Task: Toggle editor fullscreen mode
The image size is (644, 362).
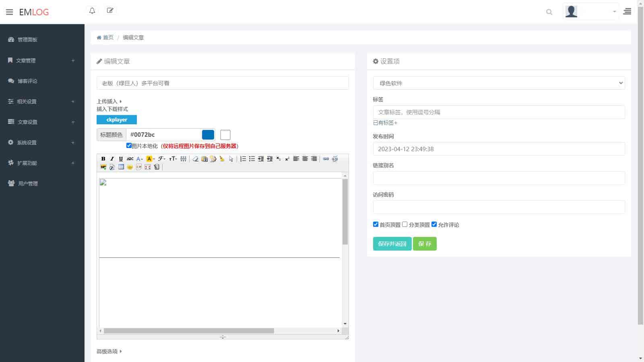Action: pyautogui.click(x=148, y=167)
